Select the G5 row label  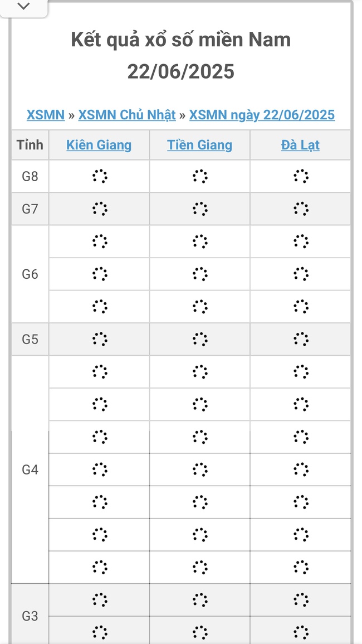[30, 339]
